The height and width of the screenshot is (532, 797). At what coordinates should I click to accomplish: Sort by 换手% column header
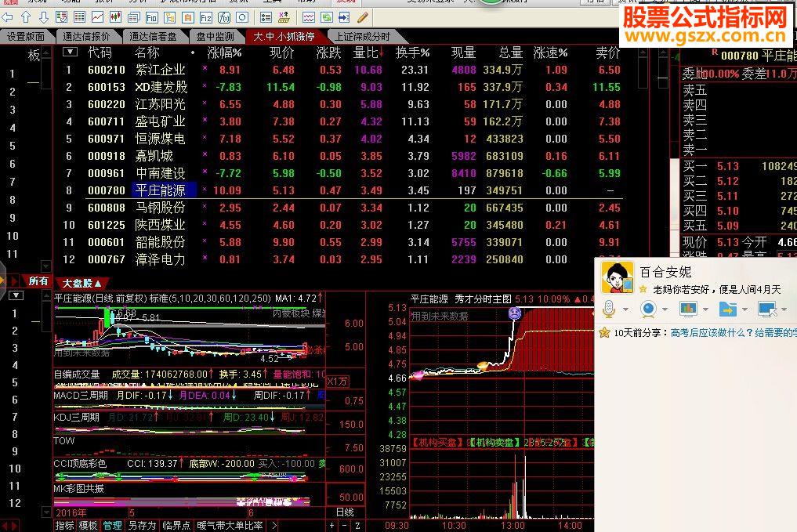pyautogui.click(x=412, y=52)
